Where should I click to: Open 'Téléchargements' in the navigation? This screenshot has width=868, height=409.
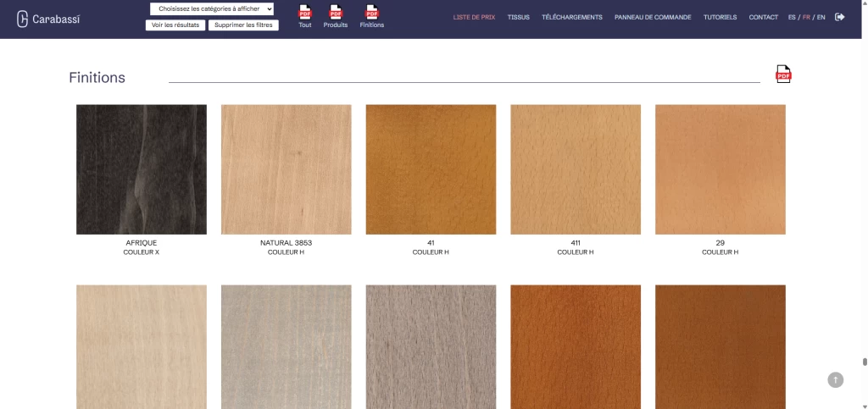pyautogui.click(x=571, y=17)
